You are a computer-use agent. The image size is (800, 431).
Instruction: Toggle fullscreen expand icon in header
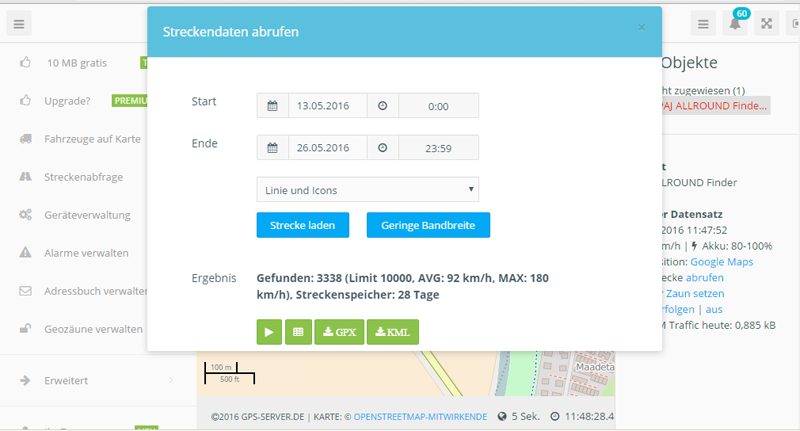pyautogui.click(x=767, y=24)
